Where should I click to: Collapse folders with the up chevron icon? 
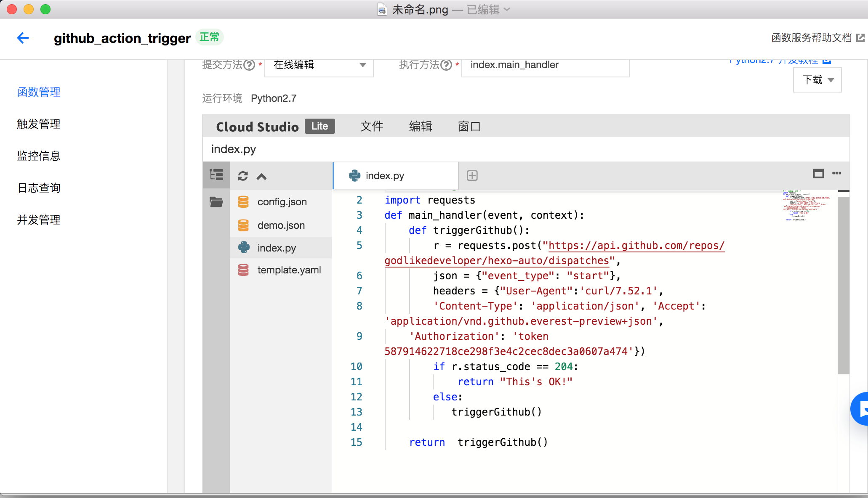pos(261,177)
